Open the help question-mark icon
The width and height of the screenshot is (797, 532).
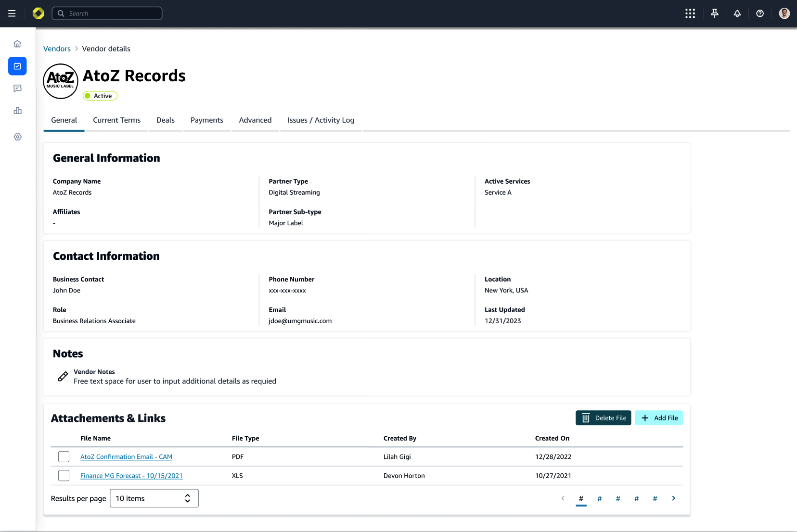point(760,13)
